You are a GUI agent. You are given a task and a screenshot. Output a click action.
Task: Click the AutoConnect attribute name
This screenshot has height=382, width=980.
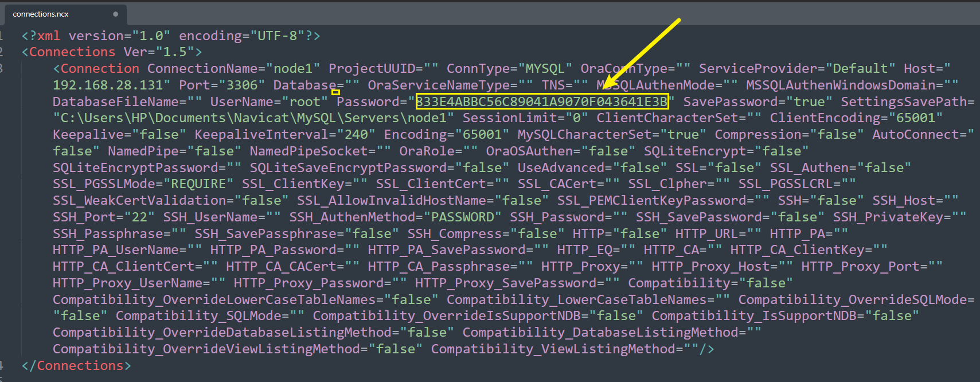click(915, 134)
